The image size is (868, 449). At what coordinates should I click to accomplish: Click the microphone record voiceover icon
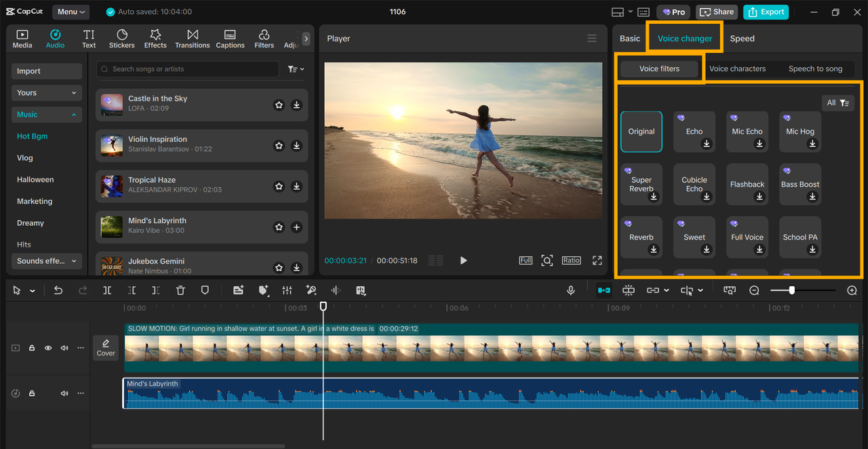[571, 290]
